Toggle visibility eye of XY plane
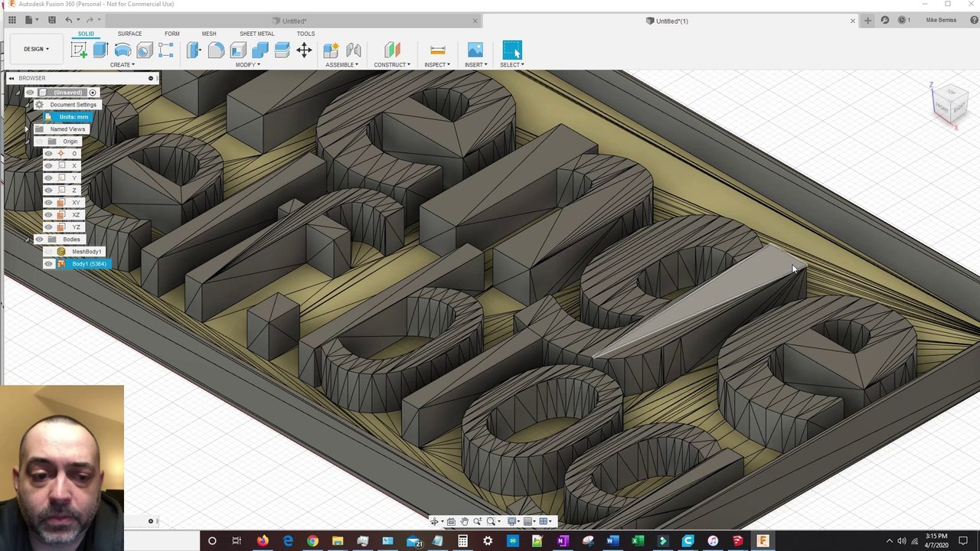Viewport: 980px width, 551px height. (48, 203)
